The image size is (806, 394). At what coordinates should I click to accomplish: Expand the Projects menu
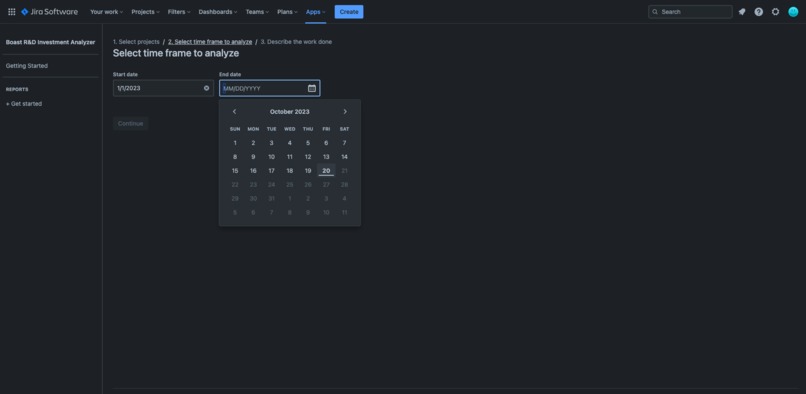[x=145, y=12]
